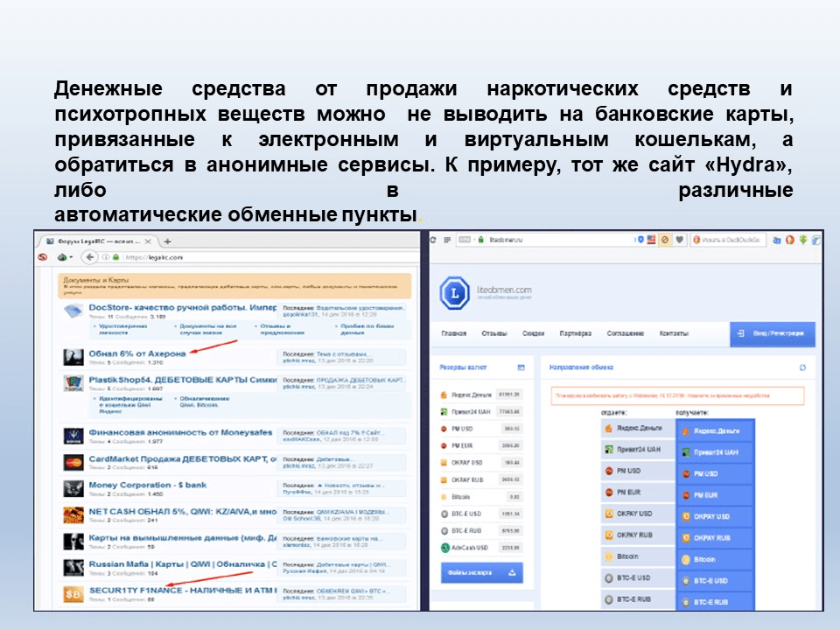The image size is (840, 630).
Task: Open the SECUR1TY F1NANCE forum link
Action: tap(182, 591)
